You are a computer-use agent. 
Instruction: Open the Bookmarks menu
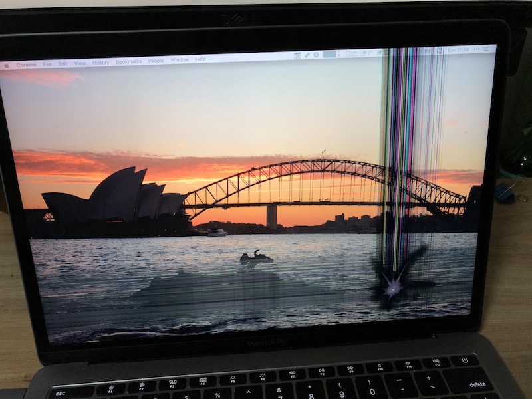(128, 61)
